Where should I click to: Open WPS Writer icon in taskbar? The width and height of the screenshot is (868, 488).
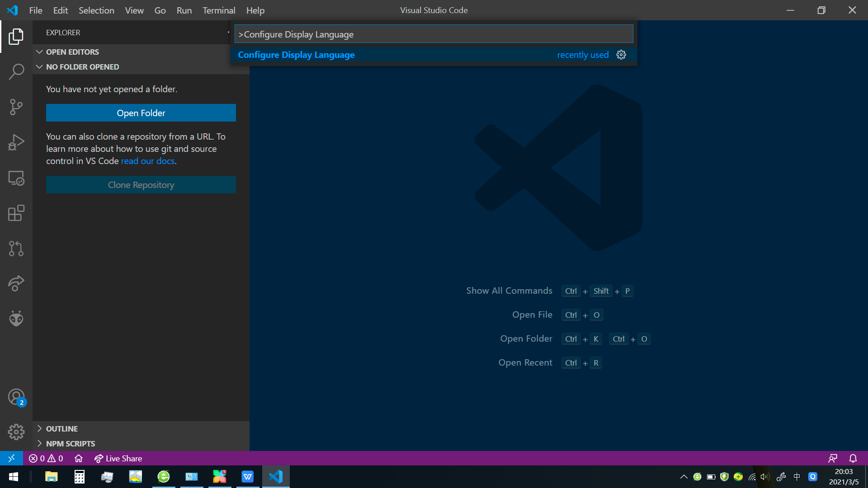coord(248,477)
